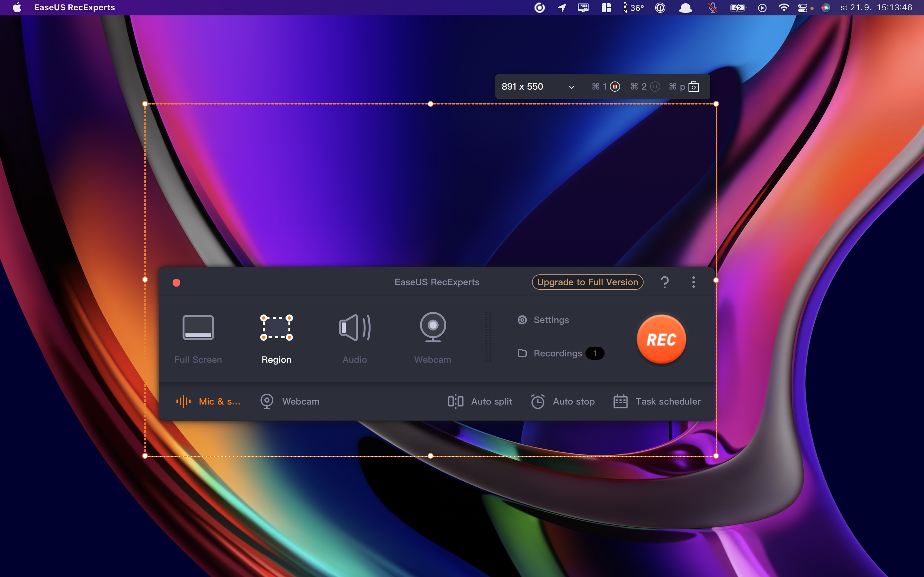This screenshot has height=577, width=924.
Task: Open the three-dot more options menu
Action: click(x=693, y=282)
